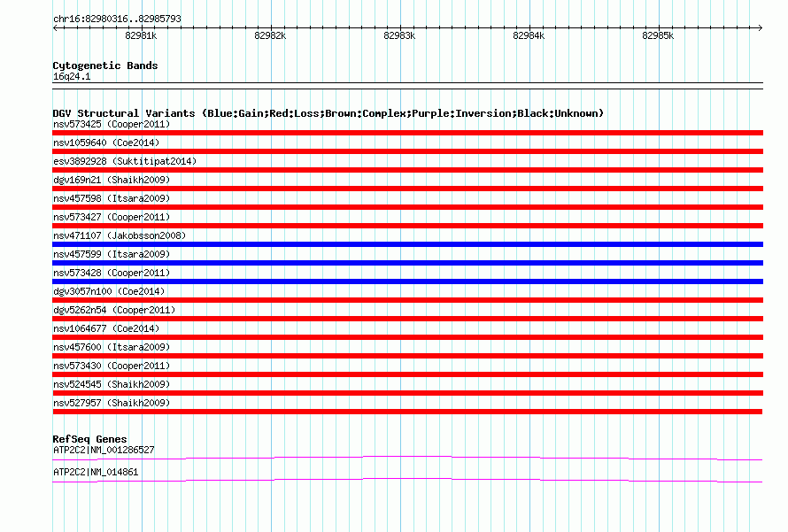Click the 16q24.1 band label
This screenshot has height=532, width=788.
(x=72, y=76)
